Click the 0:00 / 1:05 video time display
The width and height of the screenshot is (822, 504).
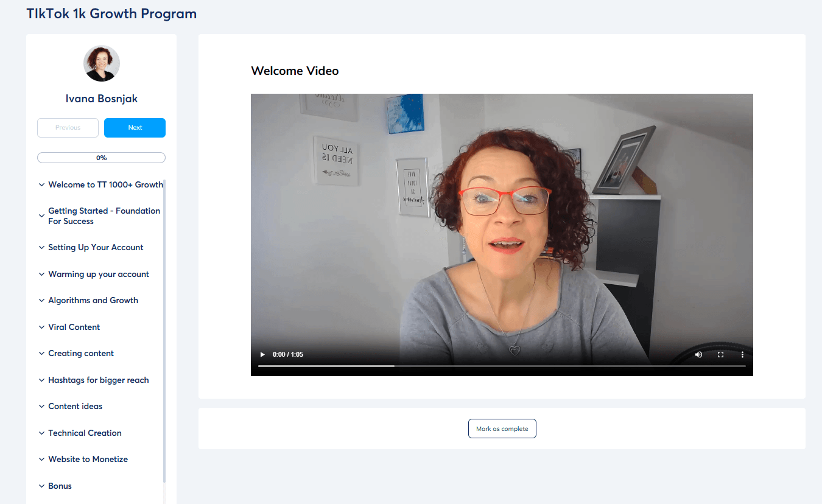[288, 354]
